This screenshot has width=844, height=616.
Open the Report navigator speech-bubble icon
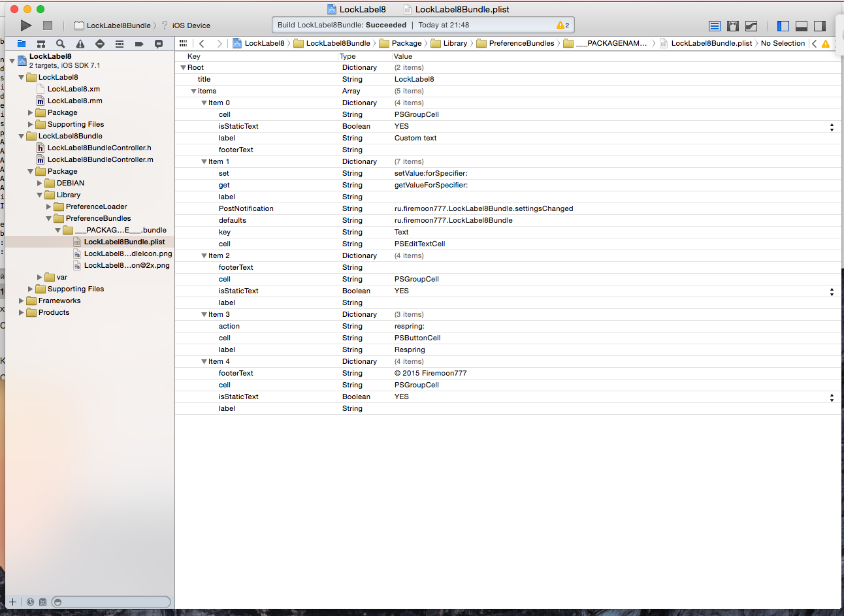click(x=159, y=44)
